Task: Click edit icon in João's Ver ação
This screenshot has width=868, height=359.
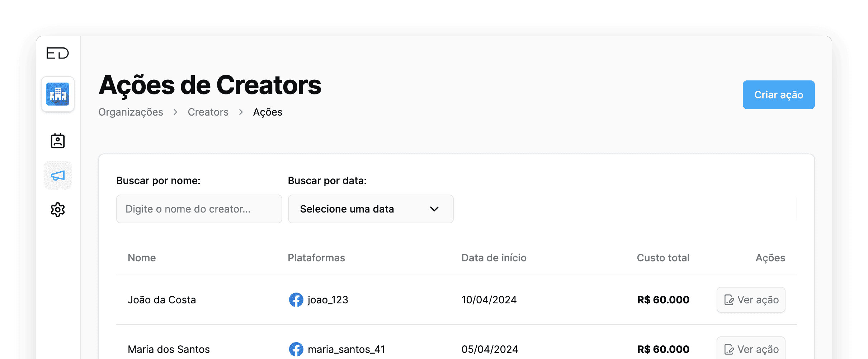Action: point(729,300)
